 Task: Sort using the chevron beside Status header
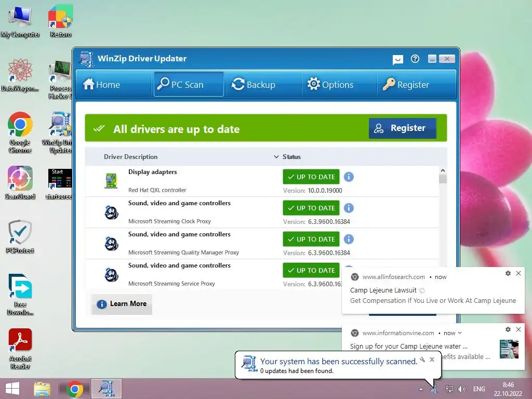tap(276, 157)
